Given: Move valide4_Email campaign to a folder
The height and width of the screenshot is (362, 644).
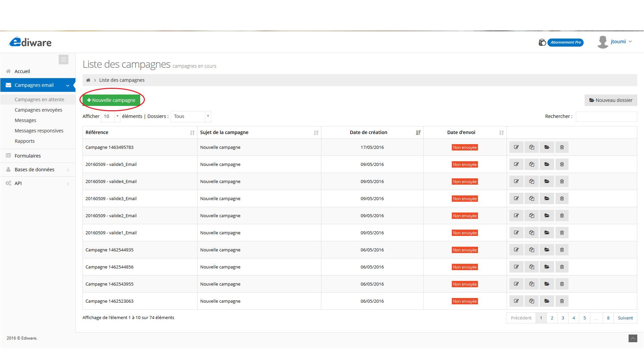Looking at the screenshot, I should click(x=547, y=181).
